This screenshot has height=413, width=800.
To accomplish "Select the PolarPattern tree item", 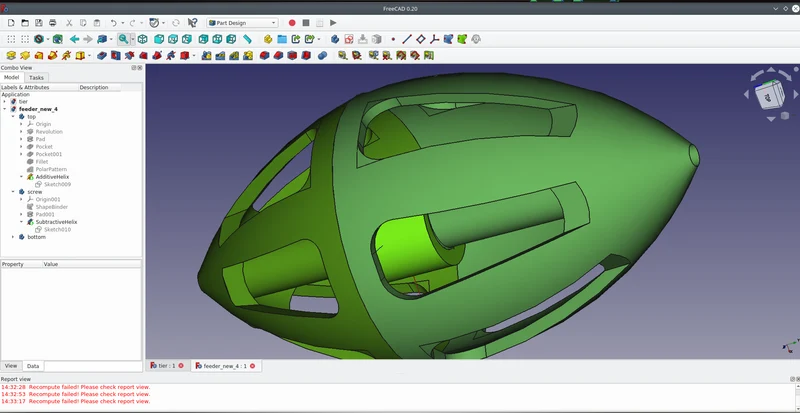I will pyautogui.click(x=51, y=169).
